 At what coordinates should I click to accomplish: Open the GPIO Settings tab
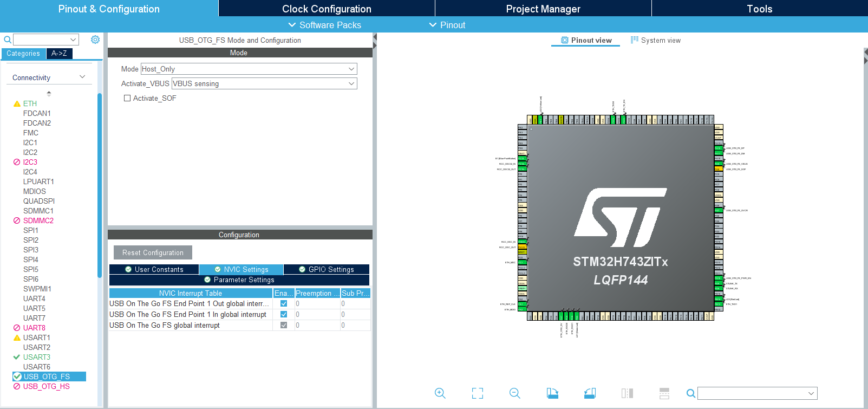click(327, 269)
